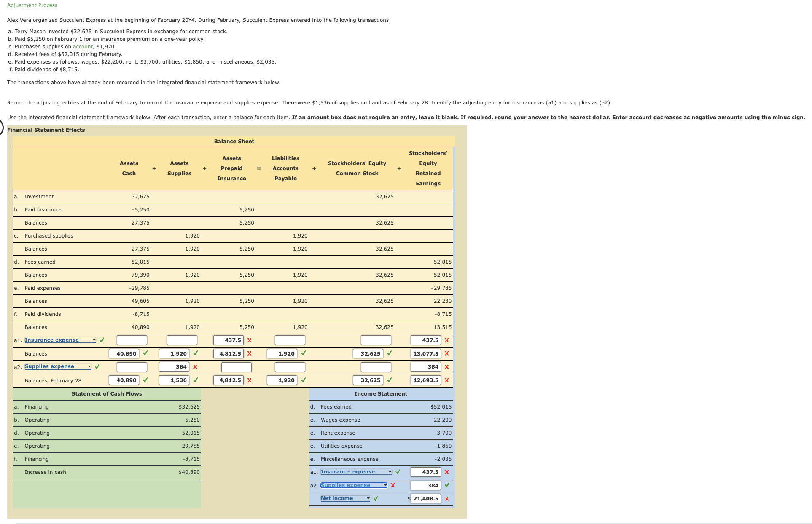Click the 'Adjustment Process' heading
Screen dimensions: 812x524
[32, 5]
